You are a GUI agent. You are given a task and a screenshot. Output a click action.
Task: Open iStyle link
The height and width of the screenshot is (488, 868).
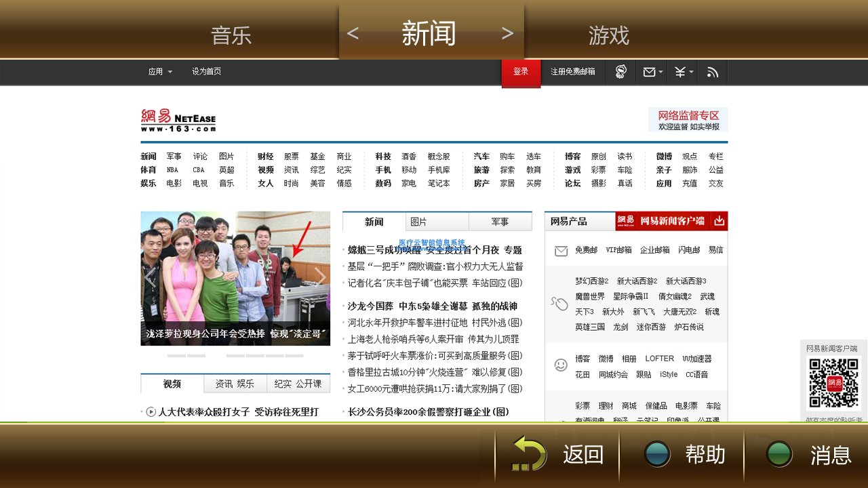pos(669,374)
